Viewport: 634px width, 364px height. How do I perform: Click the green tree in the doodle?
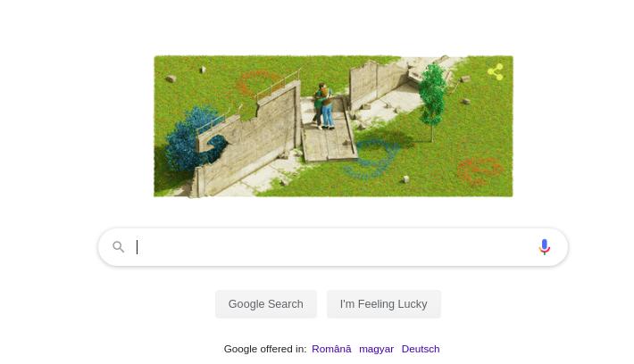pos(432,98)
